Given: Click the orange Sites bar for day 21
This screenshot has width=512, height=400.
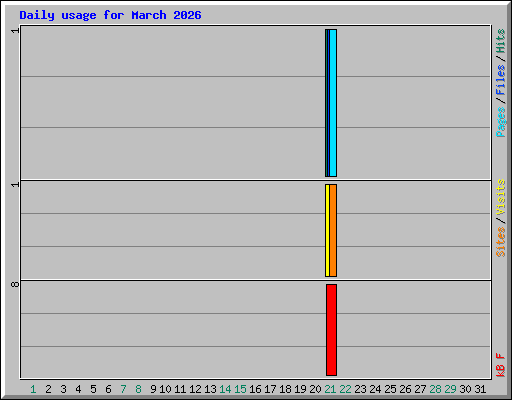Looking at the screenshot, I should (333, 230).
